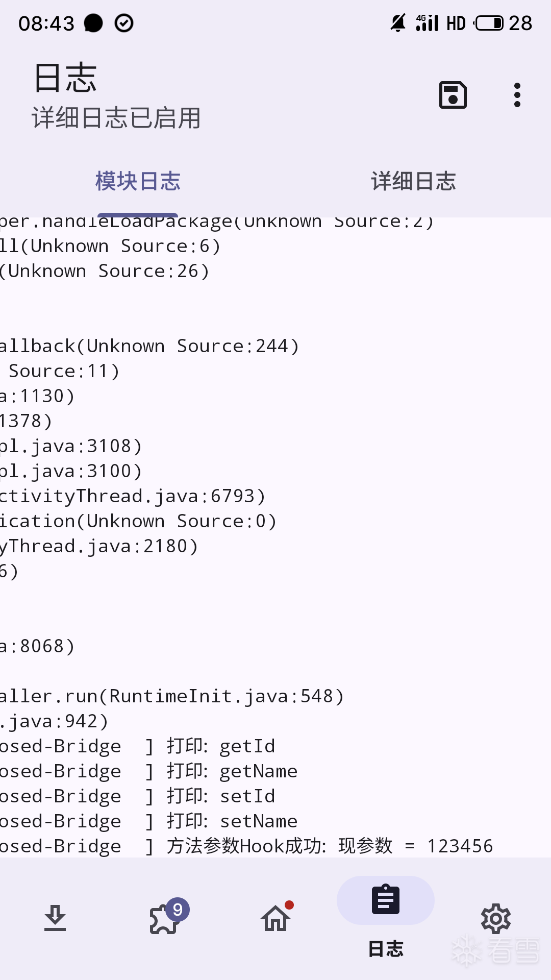Tap the battery indicator in the status bar
The height and width of the screenshot is (980, 551).
pyautogui.click(x=489, y=23)
